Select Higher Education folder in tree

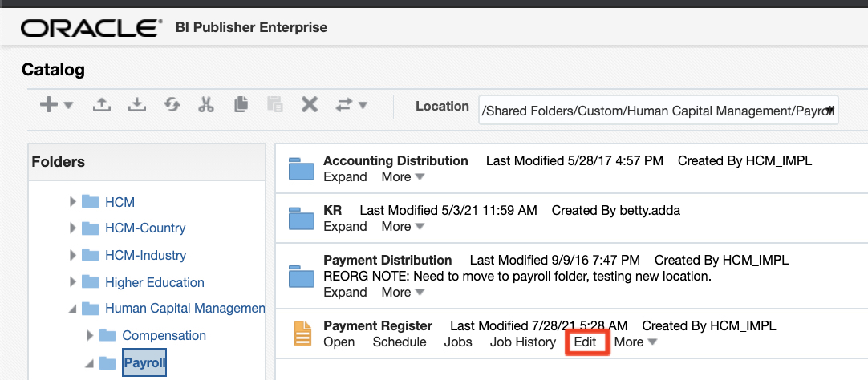point(154,282)
